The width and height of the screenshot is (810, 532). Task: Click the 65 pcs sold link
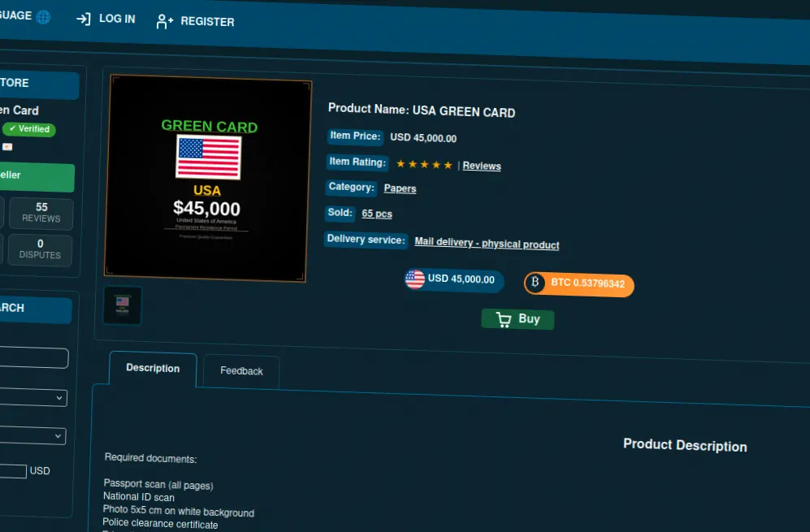click(377, 214)
